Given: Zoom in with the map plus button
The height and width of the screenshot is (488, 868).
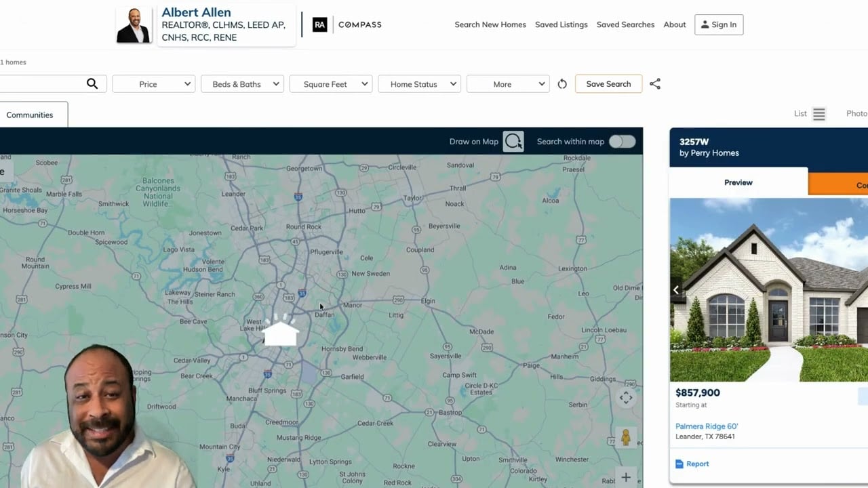Looking at the screenshot, I should [x=625, y=477].
